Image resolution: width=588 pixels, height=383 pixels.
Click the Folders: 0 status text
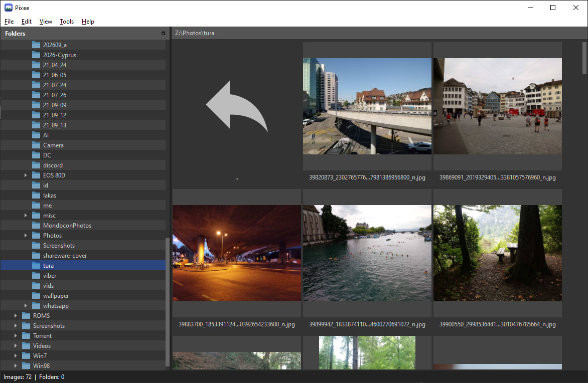point(52,377)
